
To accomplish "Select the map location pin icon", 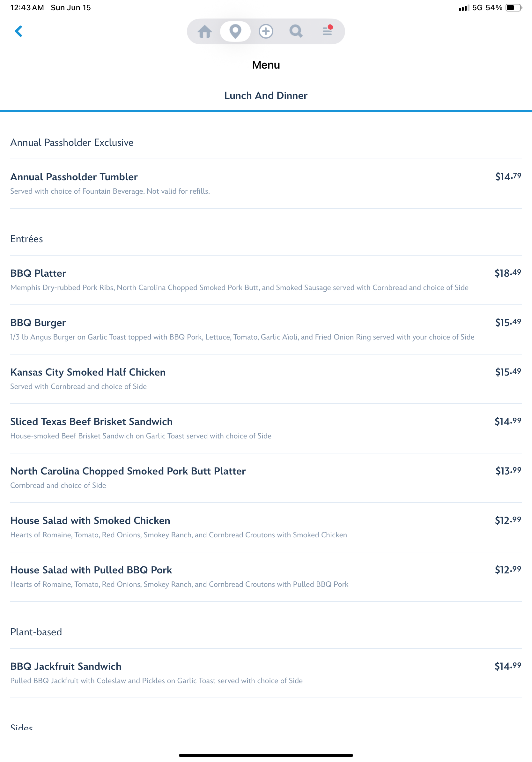I will [x=235, y=32].
